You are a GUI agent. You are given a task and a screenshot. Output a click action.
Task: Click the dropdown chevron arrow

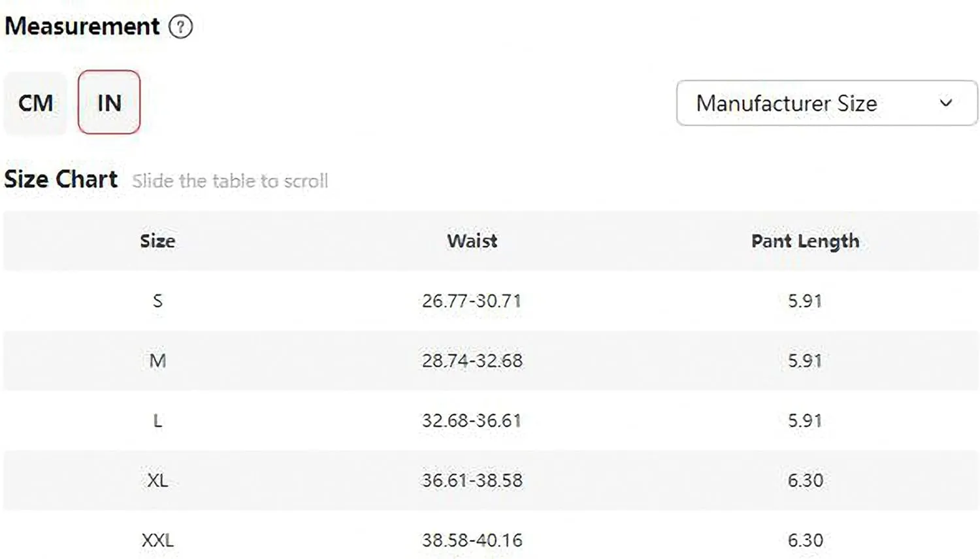(x=945, y=103)
